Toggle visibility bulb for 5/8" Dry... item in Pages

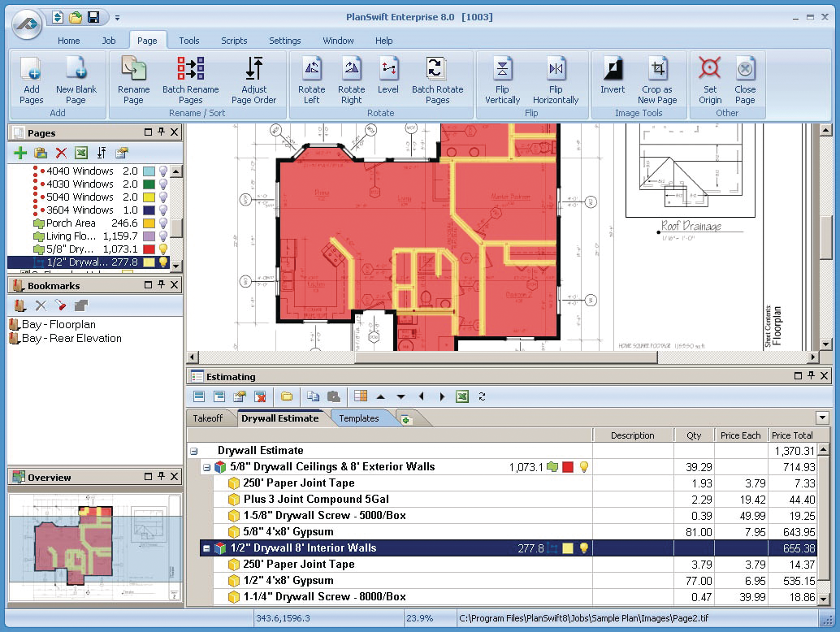(x=163, y=249)
